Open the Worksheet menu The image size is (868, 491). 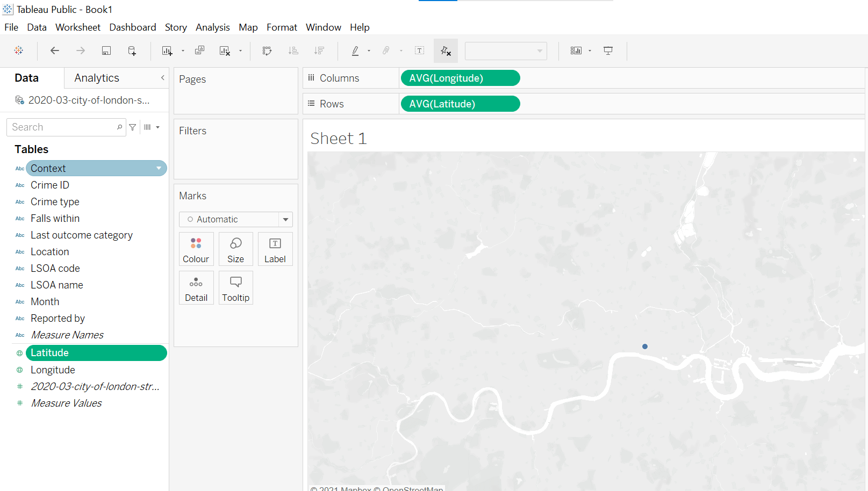tap(78, 27)
